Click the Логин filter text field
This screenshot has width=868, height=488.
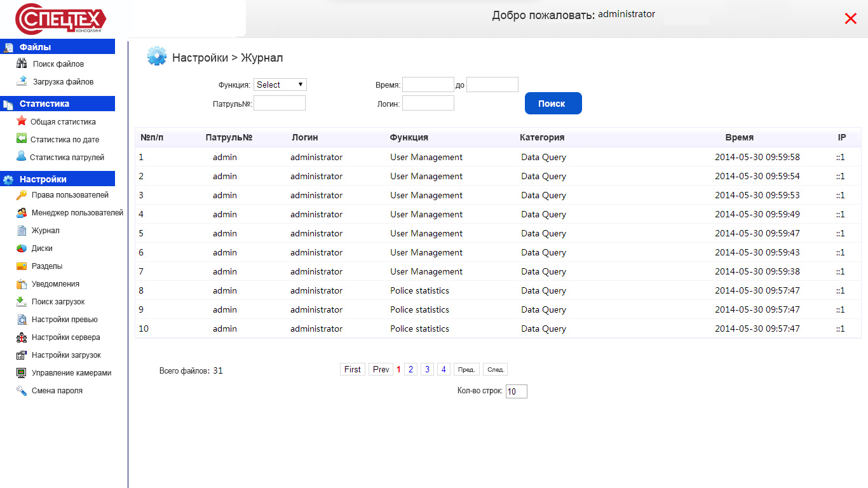(428, 103)
